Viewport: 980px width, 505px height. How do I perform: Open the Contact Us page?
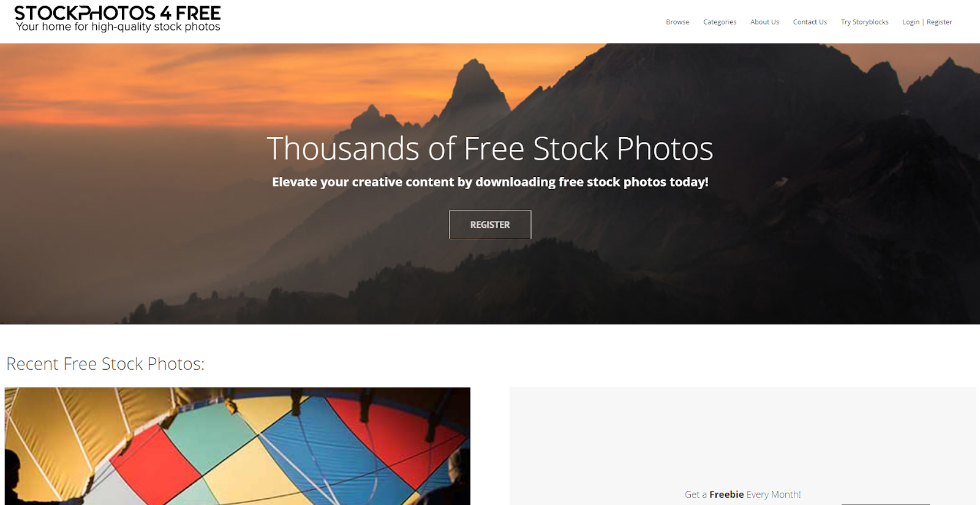click(810, 22)
